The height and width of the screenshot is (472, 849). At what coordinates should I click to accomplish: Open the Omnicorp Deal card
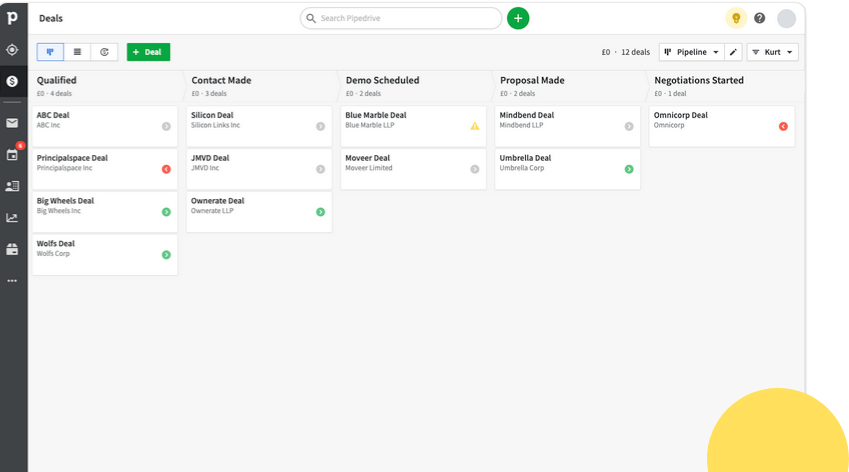click(x=722, y=126)
